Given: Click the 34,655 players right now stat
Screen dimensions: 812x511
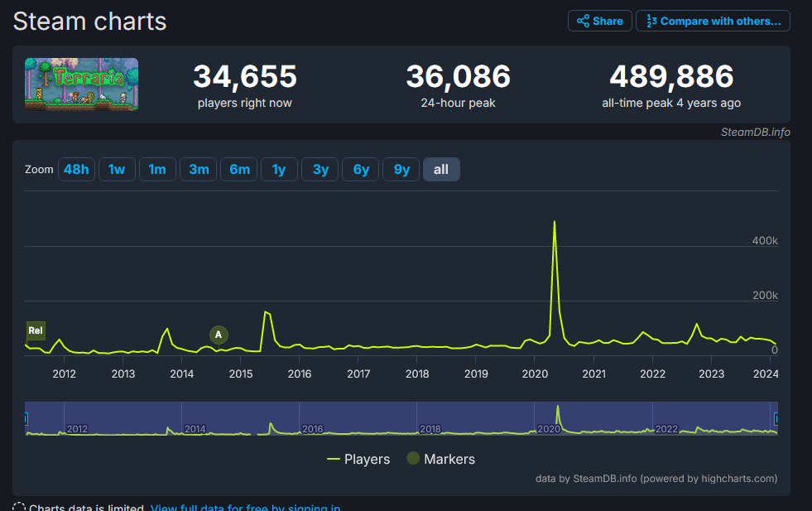Looking at the screenshot, I should [x=245, y=85].
